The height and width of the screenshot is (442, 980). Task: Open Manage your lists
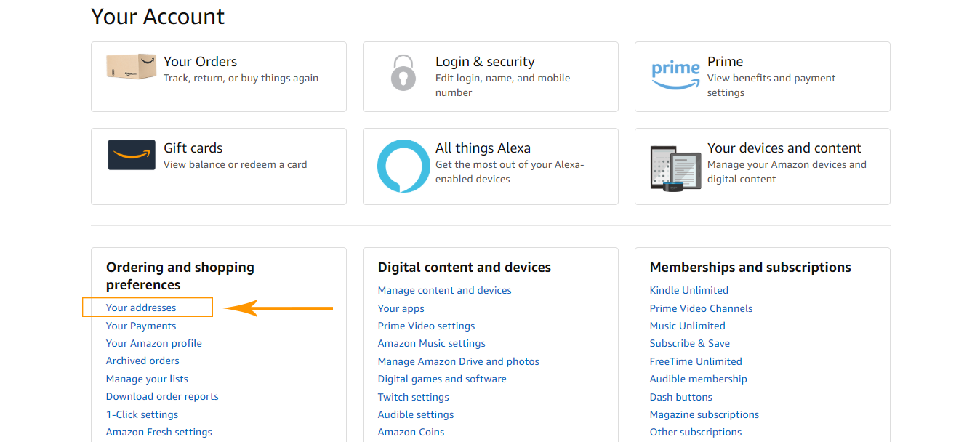(x=147, y=379)
